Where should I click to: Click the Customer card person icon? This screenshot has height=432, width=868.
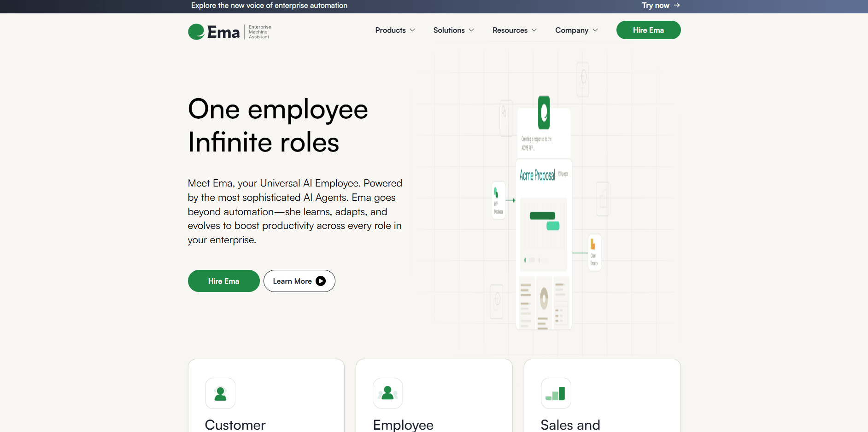tap(220, 393)
